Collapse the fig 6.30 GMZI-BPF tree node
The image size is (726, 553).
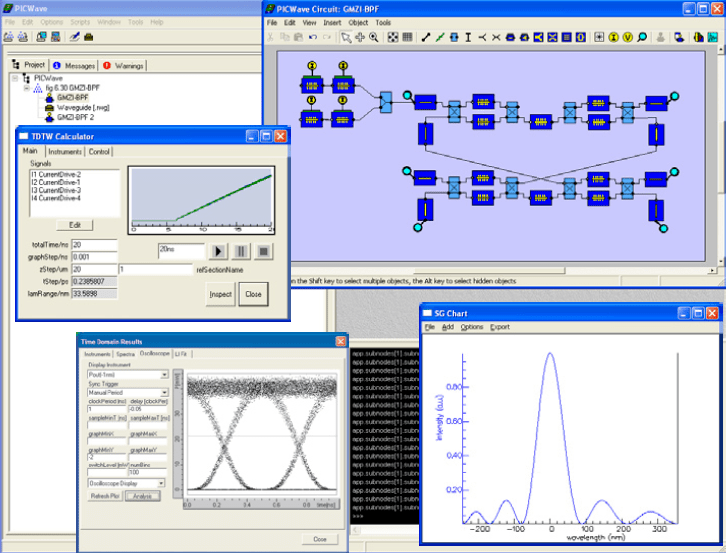[x=27, y=88]
